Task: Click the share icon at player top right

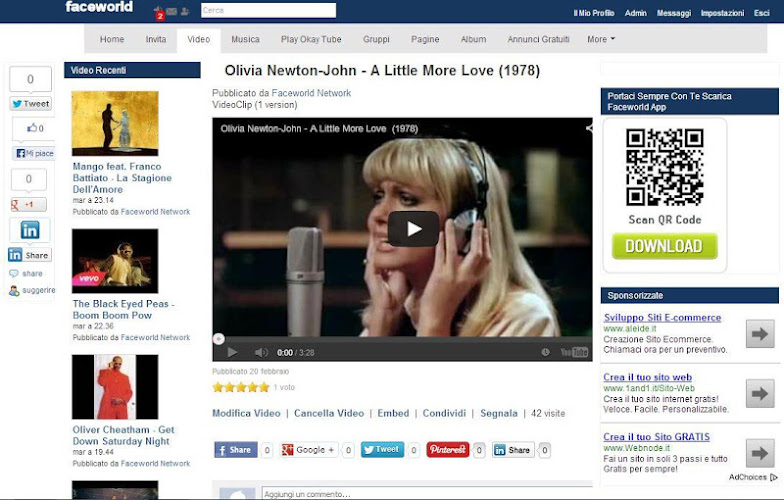Action: (x=589, y=128)
